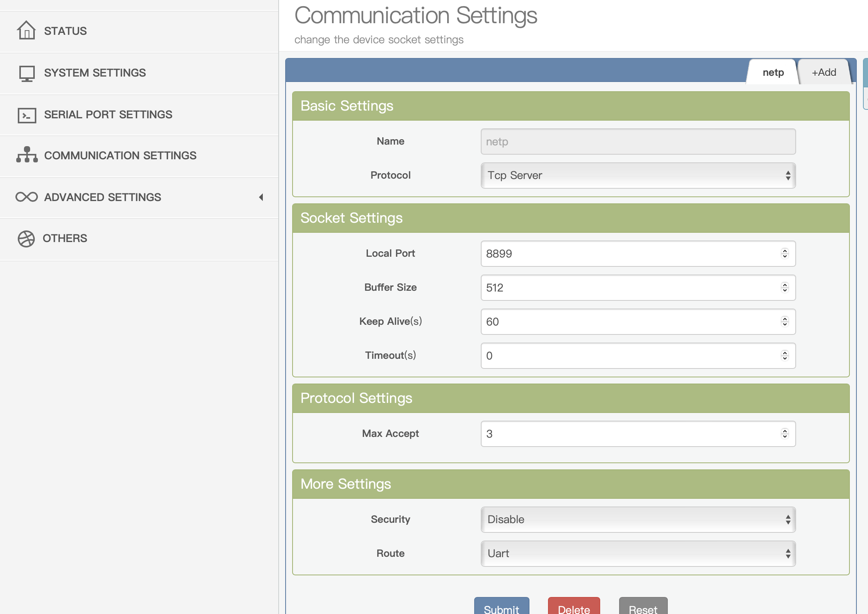Open the Protocol dropdown
The image size is (868, 614).
click(x=638, y=176)
